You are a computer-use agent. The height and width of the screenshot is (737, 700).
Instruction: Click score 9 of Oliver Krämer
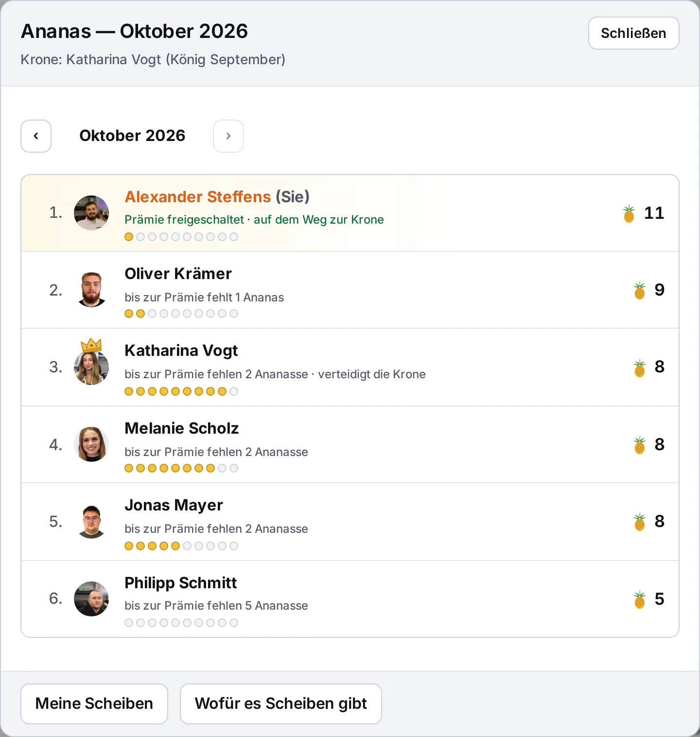point(660,290)
